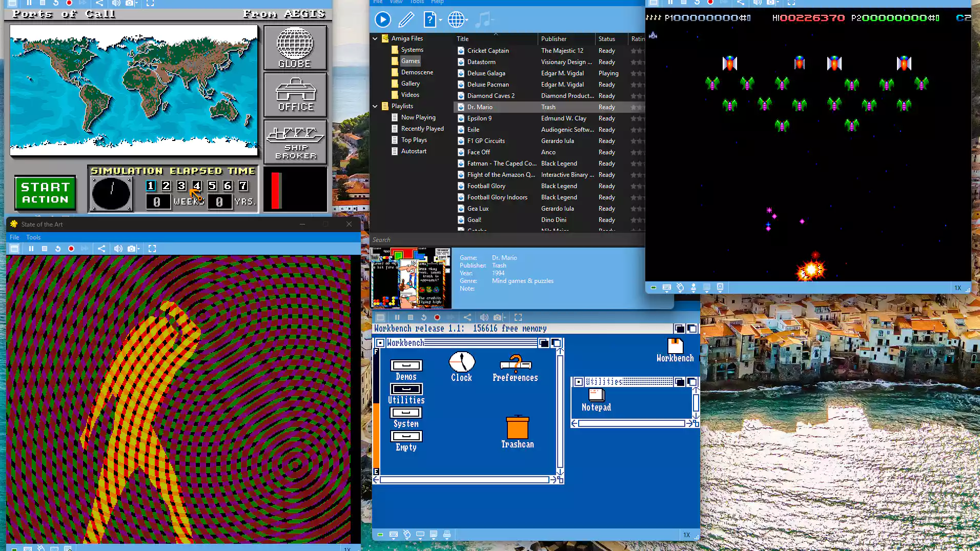980x551 pixels.
Task: Take screenshot in State of the Art
Action: (x=131, y=249)
